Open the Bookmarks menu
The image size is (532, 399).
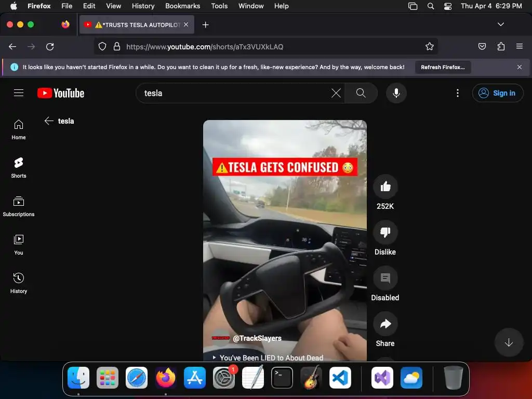point(182,6)
